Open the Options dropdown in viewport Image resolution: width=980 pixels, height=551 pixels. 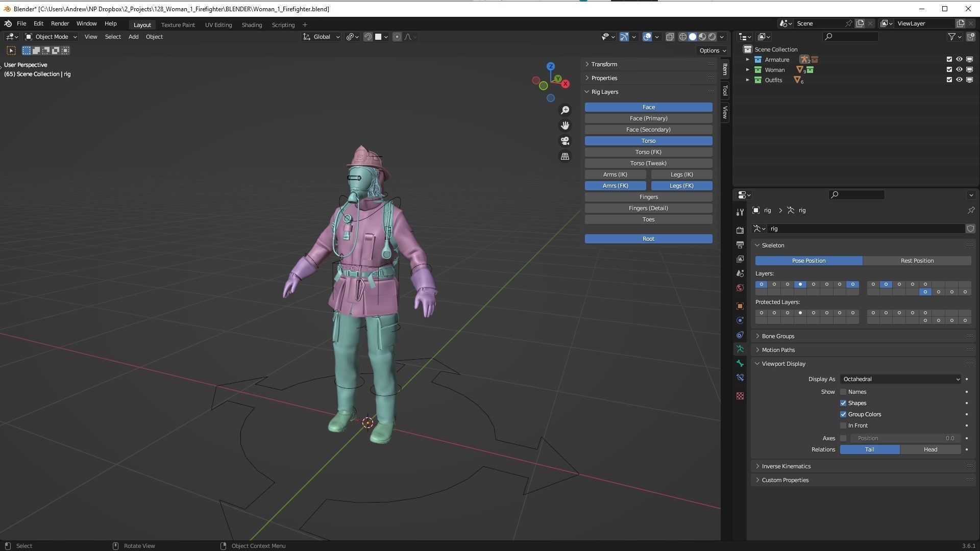(713, 51)
